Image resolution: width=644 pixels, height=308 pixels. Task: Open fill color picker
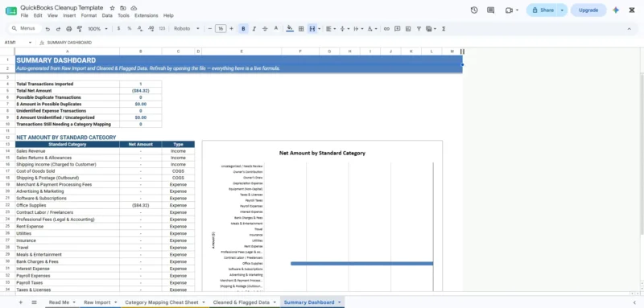[290, 29]
